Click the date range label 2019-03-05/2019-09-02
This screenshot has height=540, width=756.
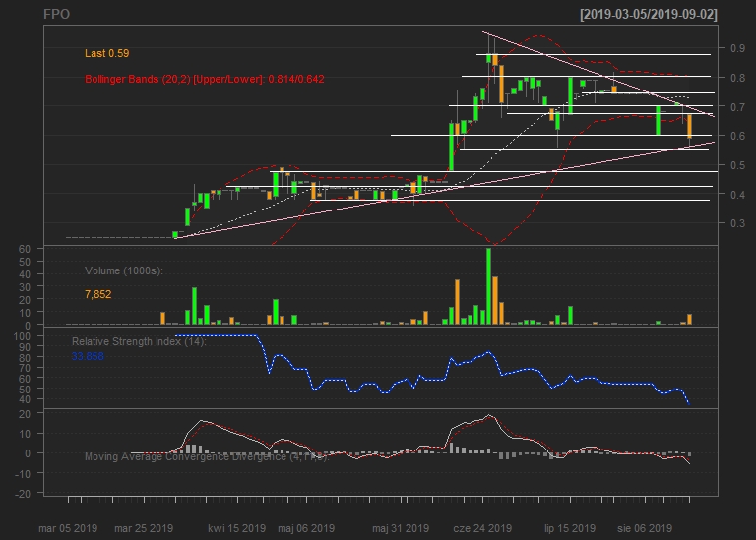point(649,15)
